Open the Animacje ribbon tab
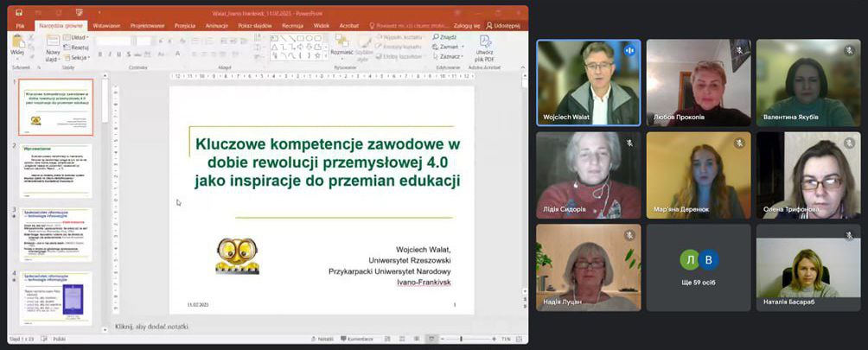The height and width of the screenshot is (350, 868). (216, 26)
